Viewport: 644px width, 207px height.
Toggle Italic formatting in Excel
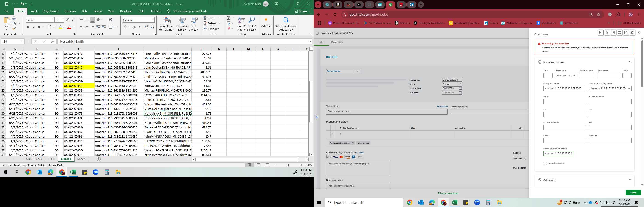(34, 27)
